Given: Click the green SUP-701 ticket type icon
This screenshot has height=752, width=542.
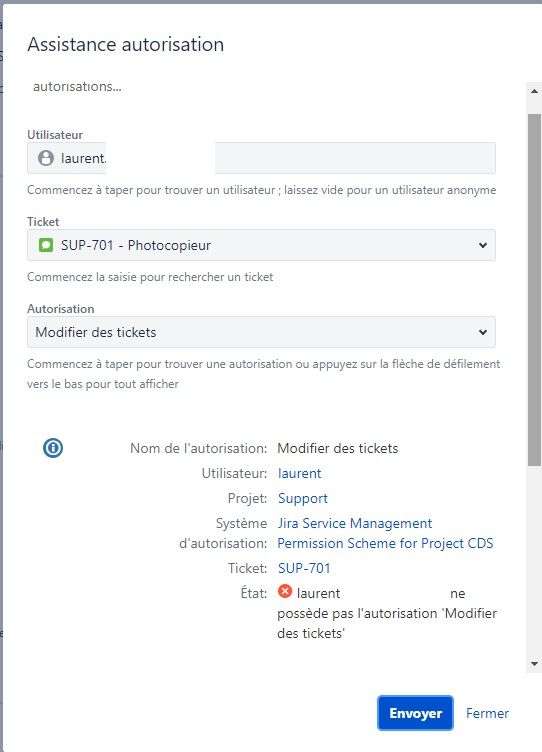Looking at the screenshot, I should click(46, 245).
